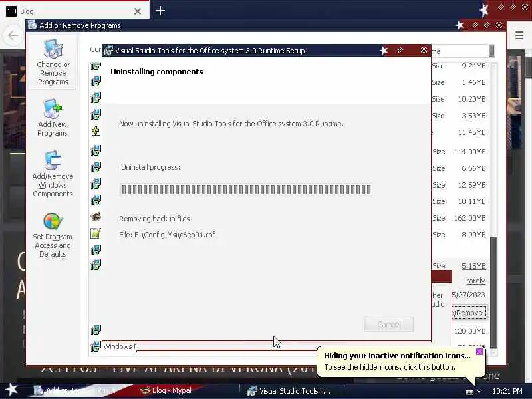Select the Blog tab in browser
The width and height of the screenshot is (532, 399).
coord(74,11)
